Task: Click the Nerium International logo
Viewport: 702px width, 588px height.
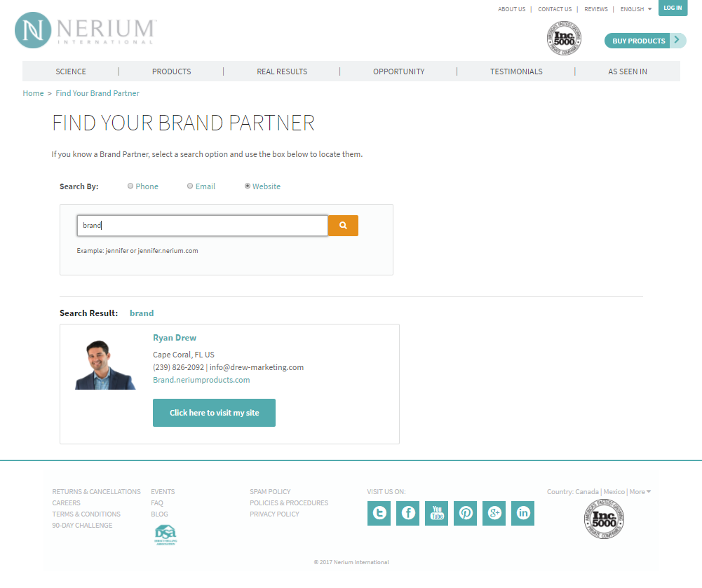Action: click(x=84, y=32)
